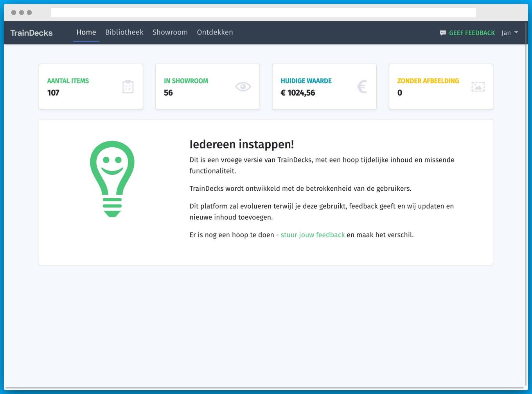532x394 pixels.
Task: Click the euro icon in Huidige Waarde card
Action: pyautogui.click(x=361, y=87)
